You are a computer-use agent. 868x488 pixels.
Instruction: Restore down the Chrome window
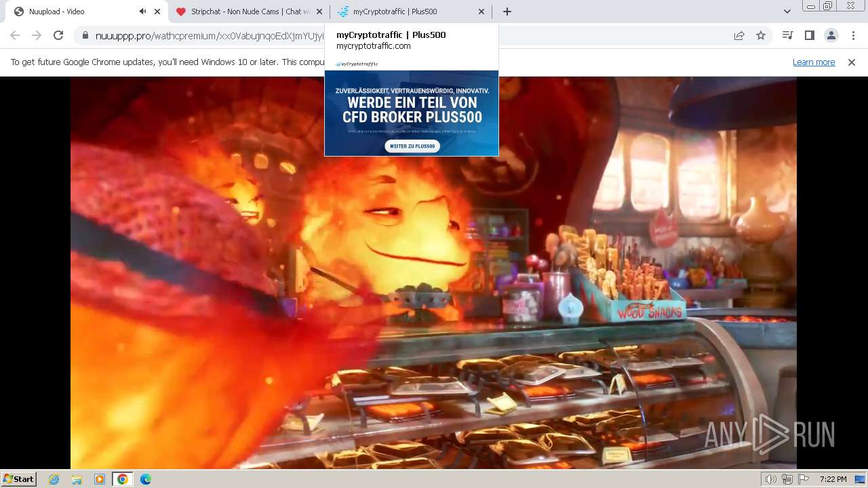[x=827, y=6]
